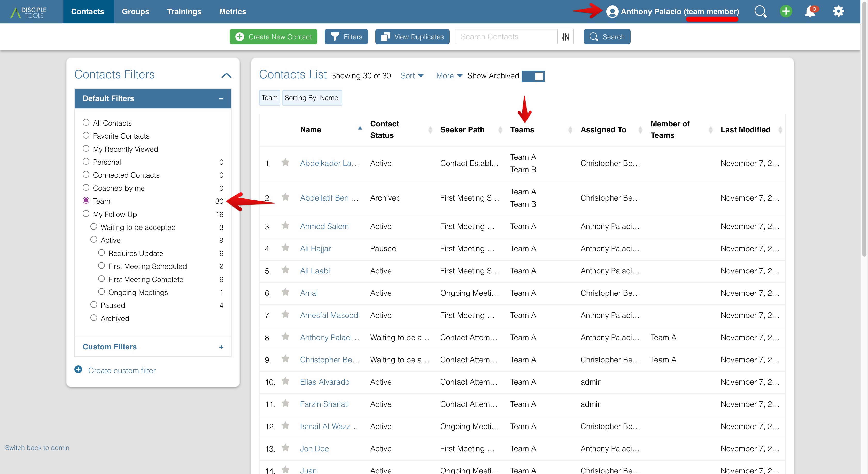The height and width of the screenshot is (474, 868).
Task: Click the user avatar icon
Action: tap(612, 11)
